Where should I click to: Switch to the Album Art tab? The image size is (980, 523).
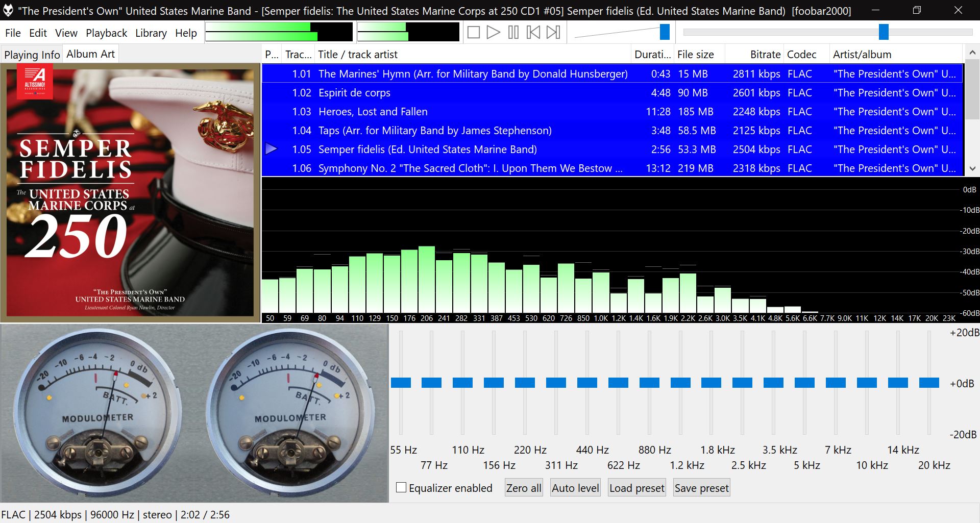coord(90,54)
